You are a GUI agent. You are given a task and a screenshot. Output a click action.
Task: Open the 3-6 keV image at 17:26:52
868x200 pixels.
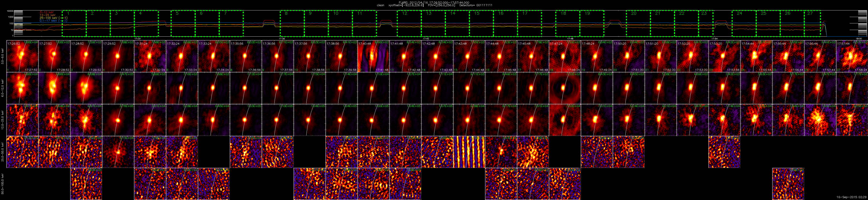23,56
